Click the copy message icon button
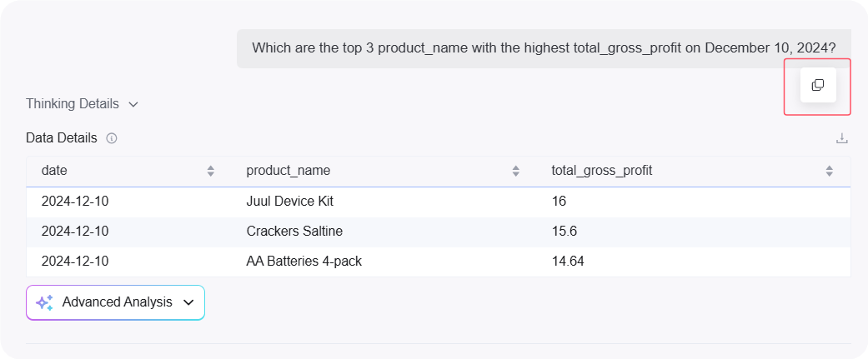The image size is (868, 359). (817, 85)
